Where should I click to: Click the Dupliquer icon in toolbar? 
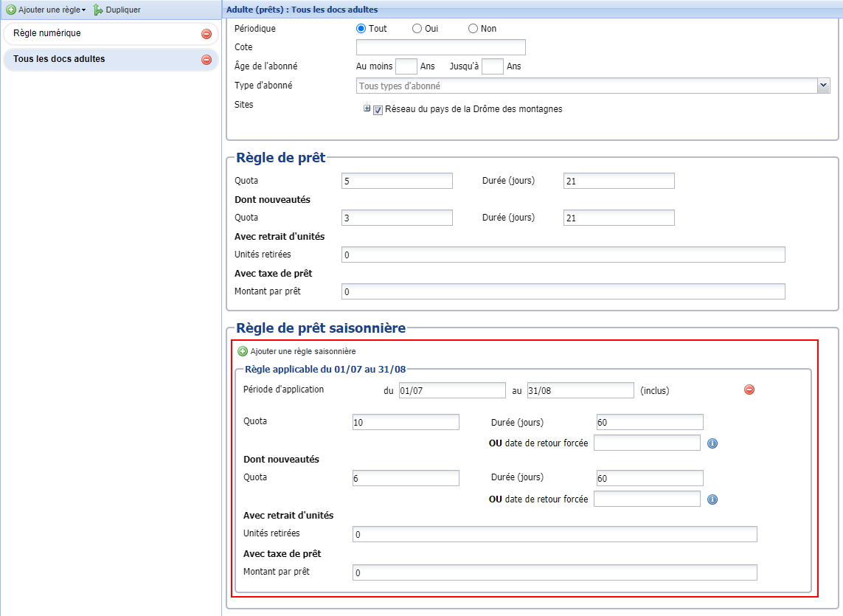(98, 10)
